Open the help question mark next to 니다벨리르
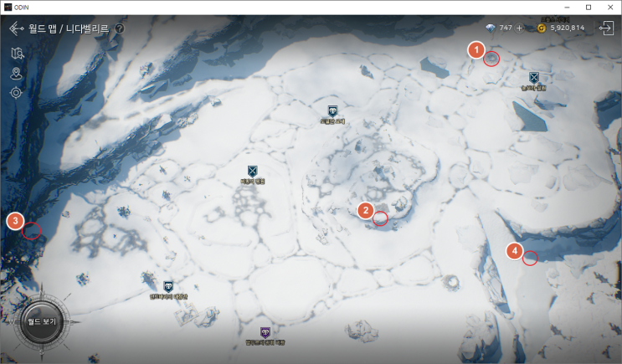Screen dimensions: 622x364 [x=120, y=28]
